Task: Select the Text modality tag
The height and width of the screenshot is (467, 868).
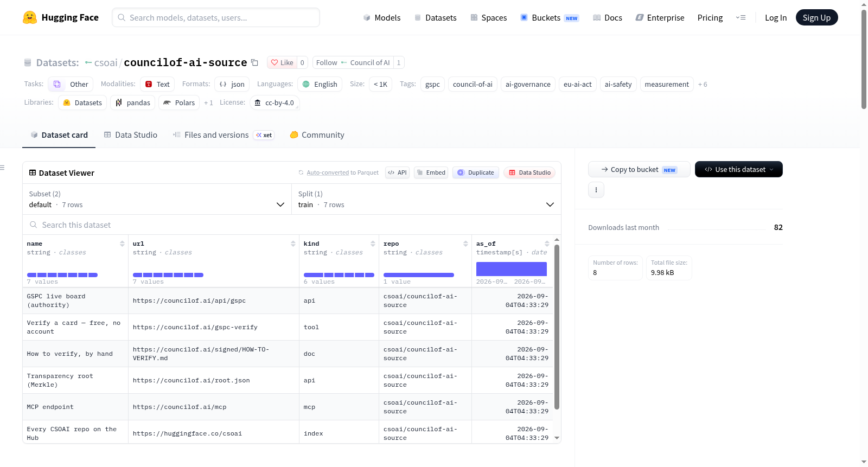Action: [x=157, y=84]
